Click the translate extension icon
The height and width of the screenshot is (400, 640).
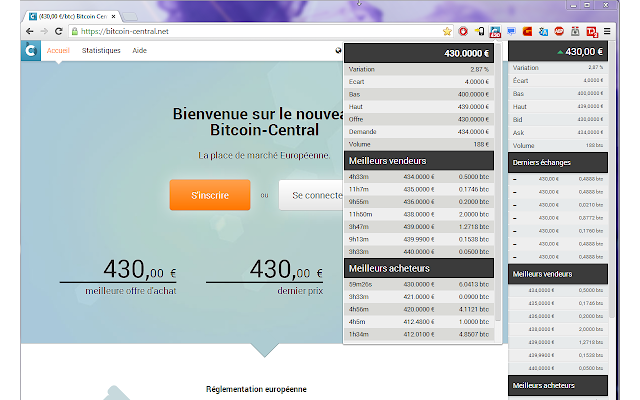(x=543, y=31)
